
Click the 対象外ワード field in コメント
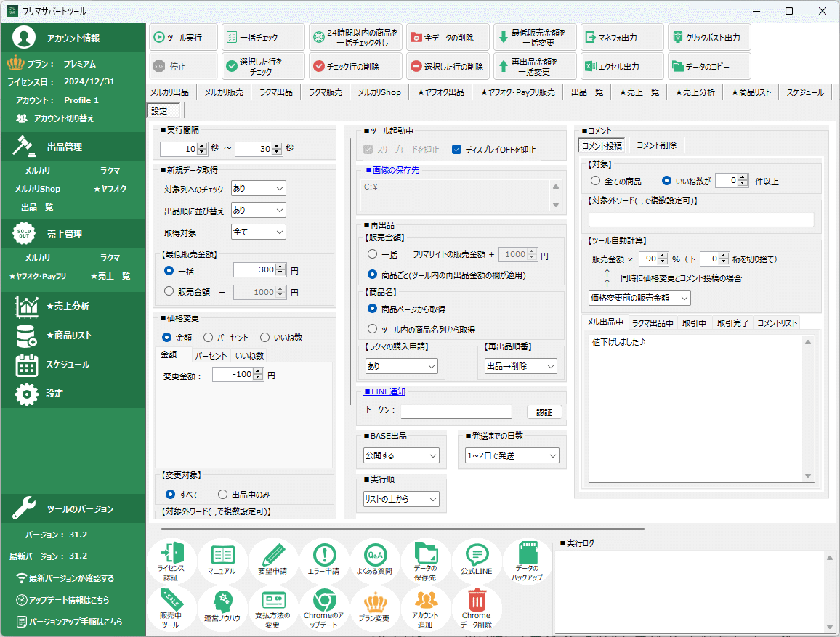click(701, 219)
